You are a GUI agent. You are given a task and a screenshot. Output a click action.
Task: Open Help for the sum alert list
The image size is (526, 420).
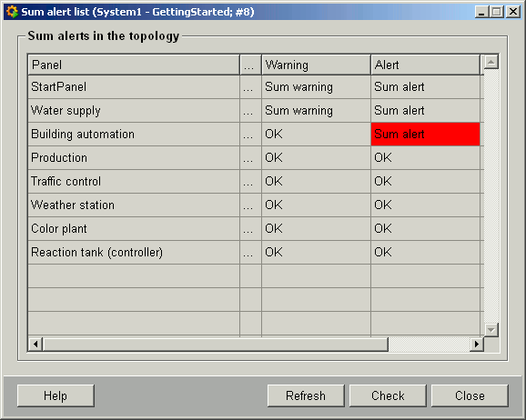click(x=56, y=395)
